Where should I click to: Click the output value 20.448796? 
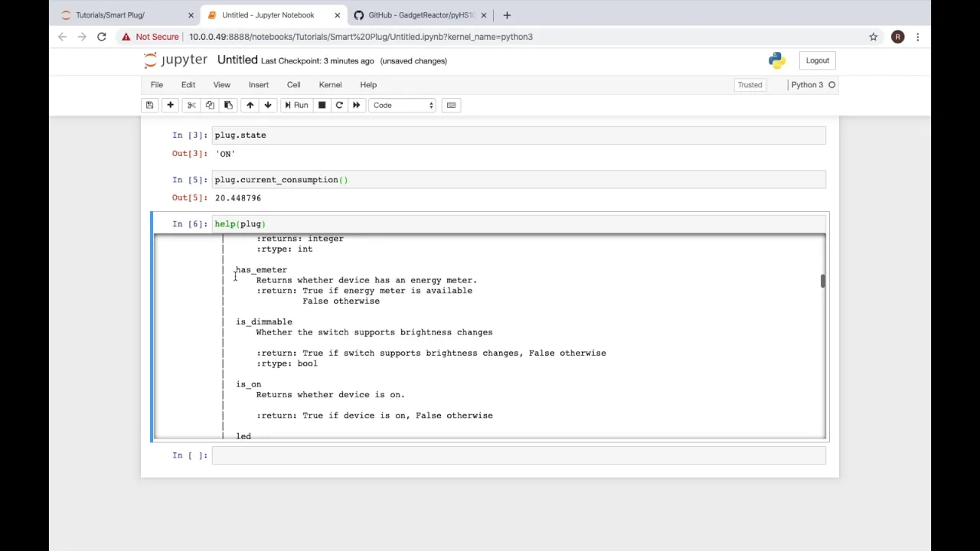coord(237,198)
